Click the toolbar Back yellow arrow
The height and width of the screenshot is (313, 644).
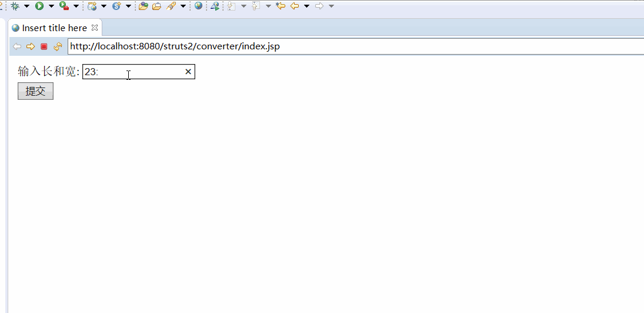295,6
